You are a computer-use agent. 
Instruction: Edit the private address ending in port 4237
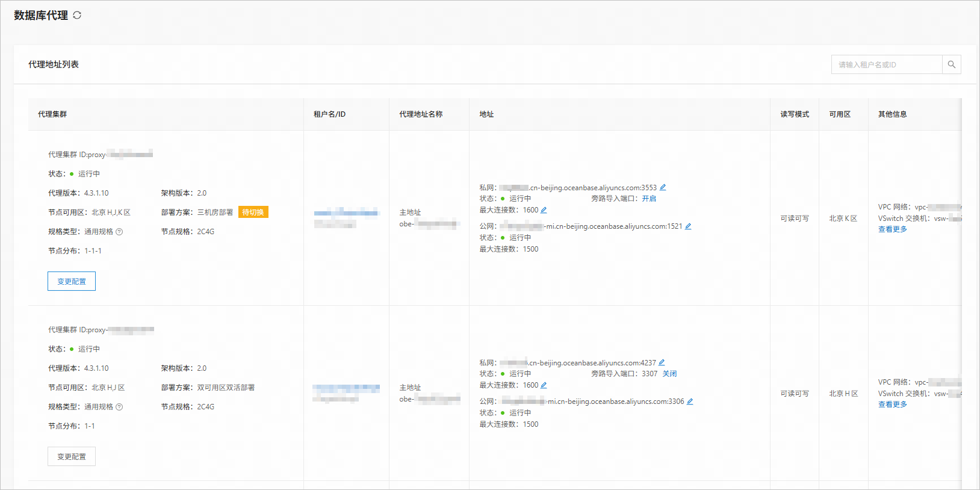tap(662, 362)
